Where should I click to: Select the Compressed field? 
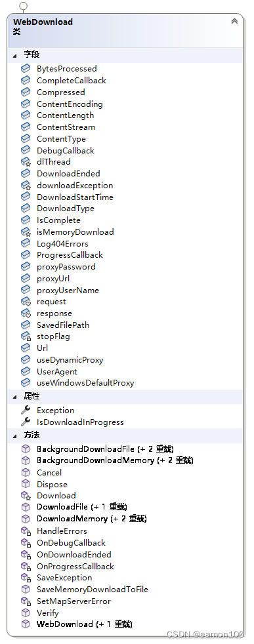tap(61, 92)
